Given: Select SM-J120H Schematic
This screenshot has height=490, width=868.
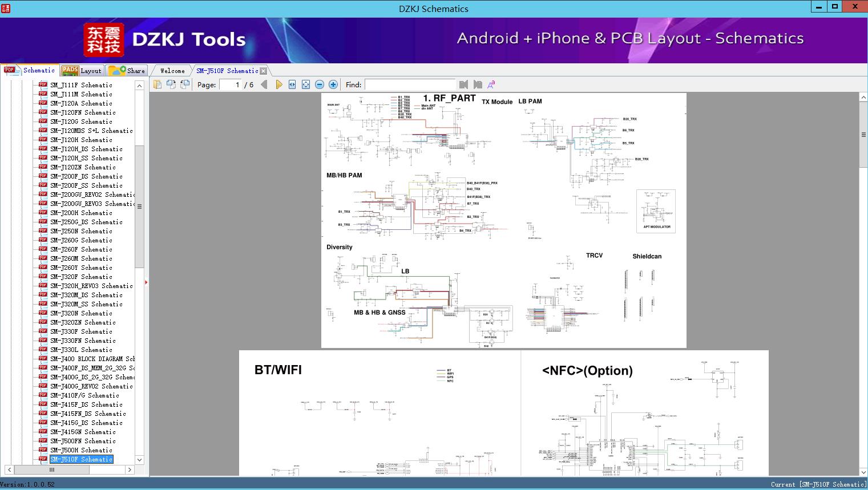Looking at the screenshot, I should [81, 140].
